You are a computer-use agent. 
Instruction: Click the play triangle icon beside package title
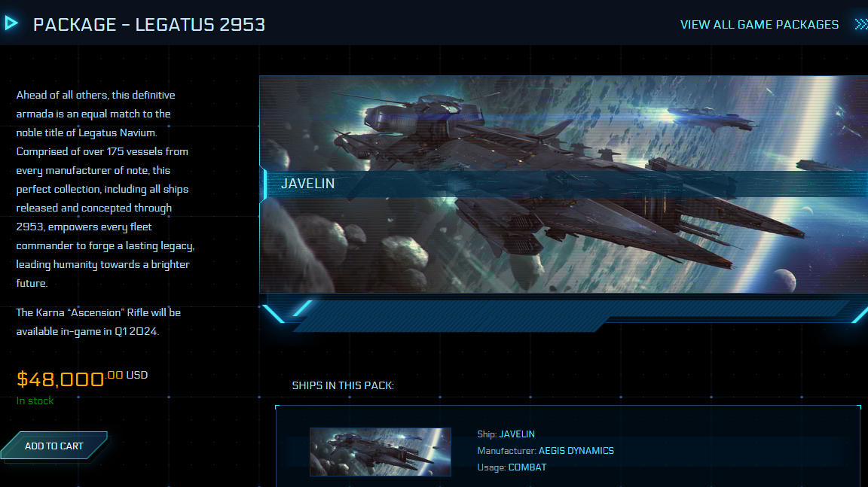11,23
